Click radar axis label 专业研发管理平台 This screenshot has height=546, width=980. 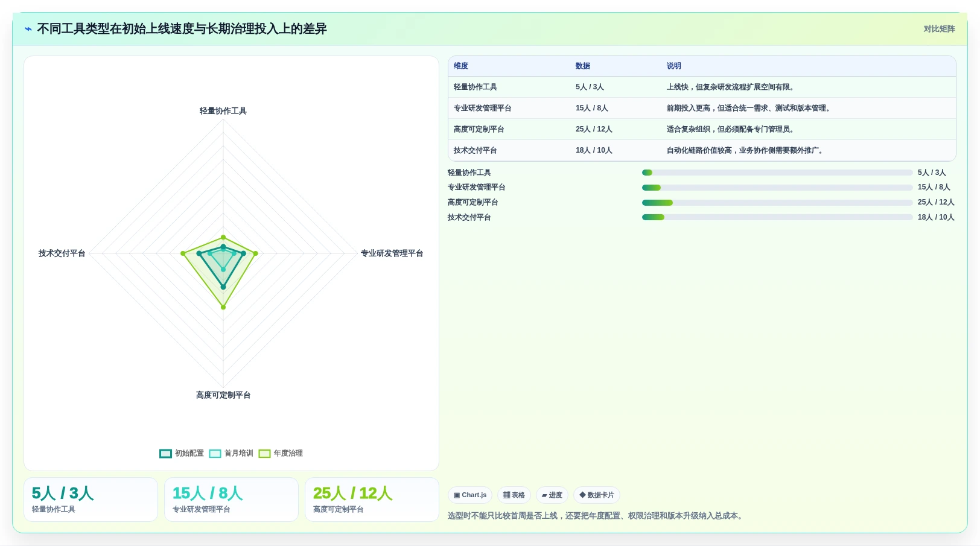tap(392, 253)
